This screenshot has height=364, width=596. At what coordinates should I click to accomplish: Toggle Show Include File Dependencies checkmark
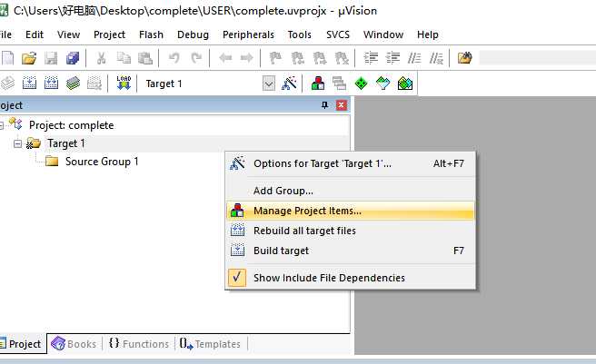(x=237, y=278)
